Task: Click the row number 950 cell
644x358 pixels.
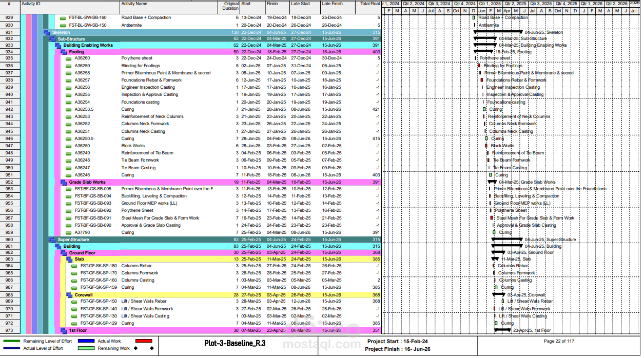Action: [x=9, y=168]
